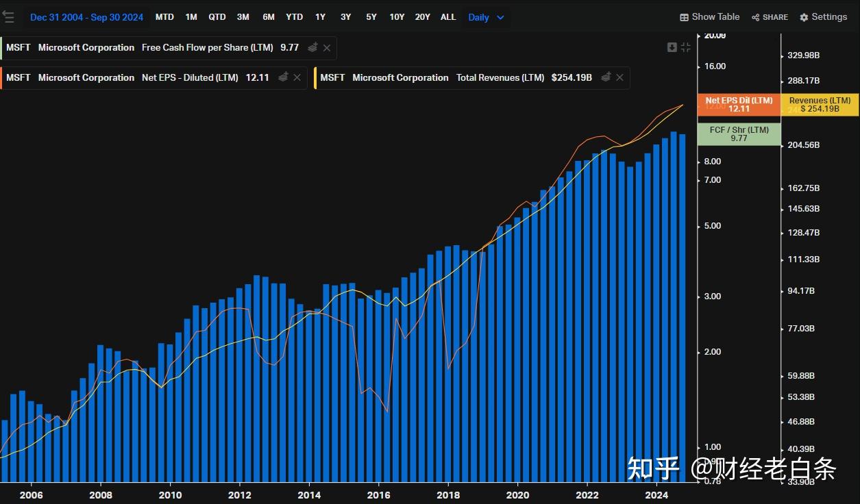Viewport: 860px width, 504px height.
Task: Click the 2014 x-axis label
Action: [x=309, y=495]
